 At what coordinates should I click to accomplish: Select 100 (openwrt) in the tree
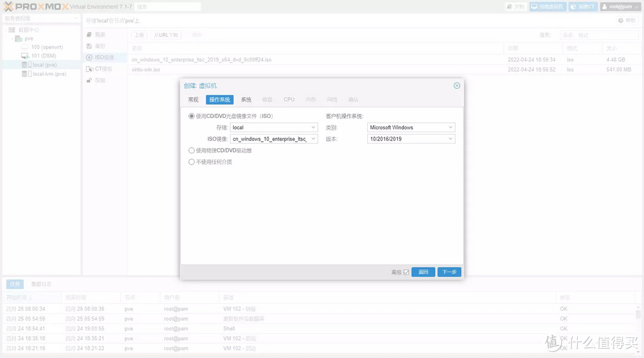(x=47, y=47)
